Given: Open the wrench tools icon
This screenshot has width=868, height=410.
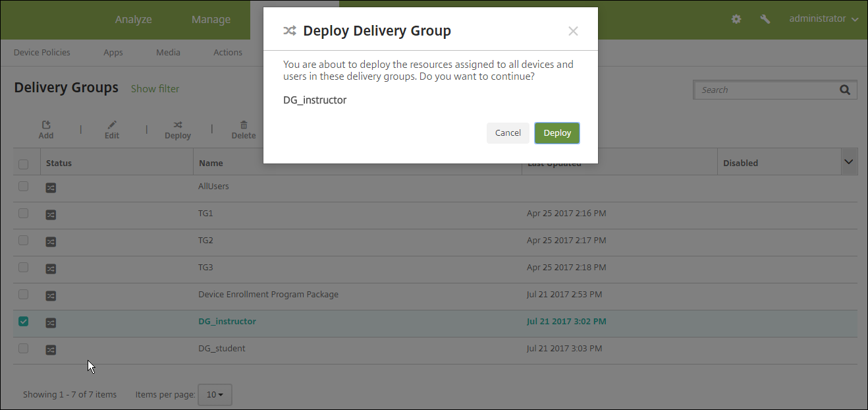Looking at the screenshot, I should (765, 19).
